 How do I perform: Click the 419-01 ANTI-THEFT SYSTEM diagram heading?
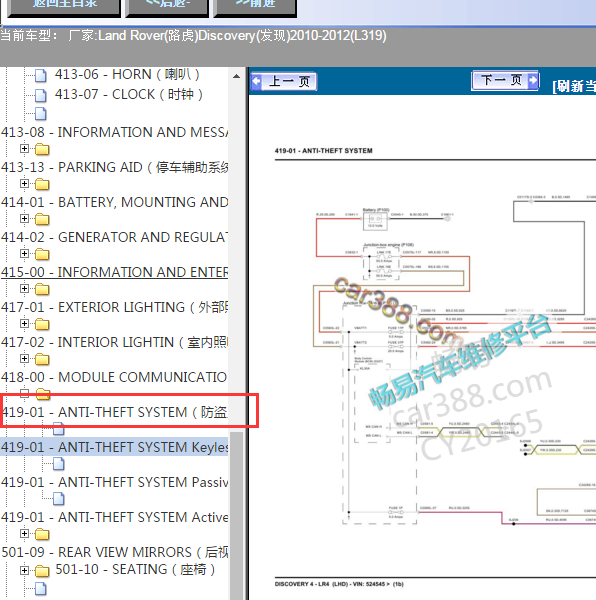point(323,151)
